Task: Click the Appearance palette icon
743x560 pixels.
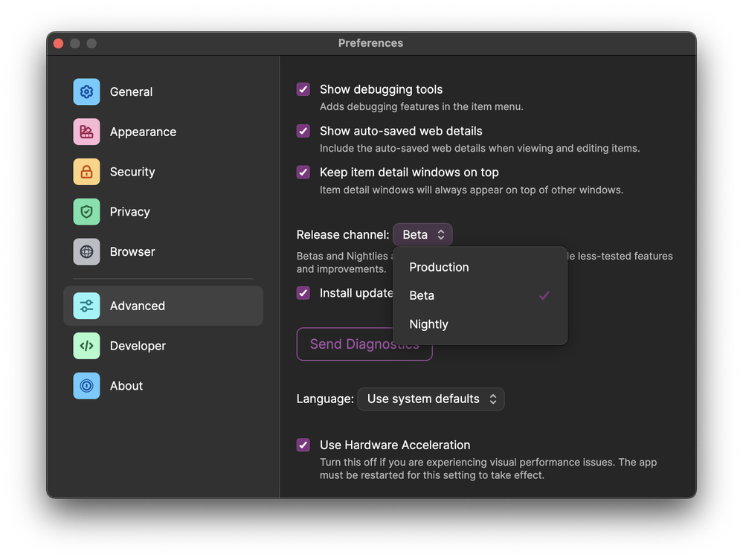Action: point(86,132)
